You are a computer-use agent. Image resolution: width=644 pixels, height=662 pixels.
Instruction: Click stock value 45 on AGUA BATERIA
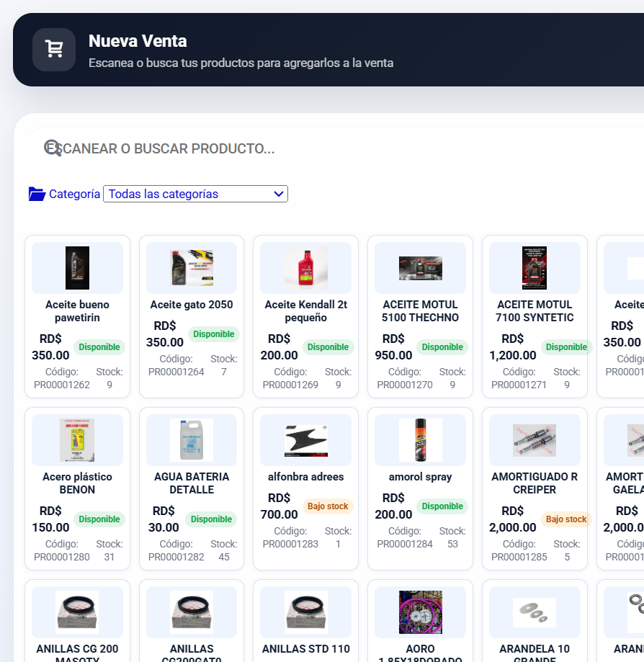224,557
